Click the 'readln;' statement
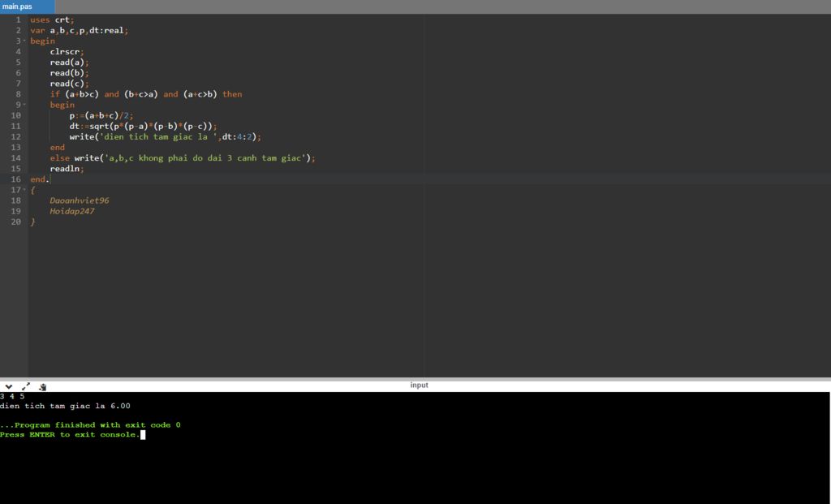831x504 pixels. point(67,169)
